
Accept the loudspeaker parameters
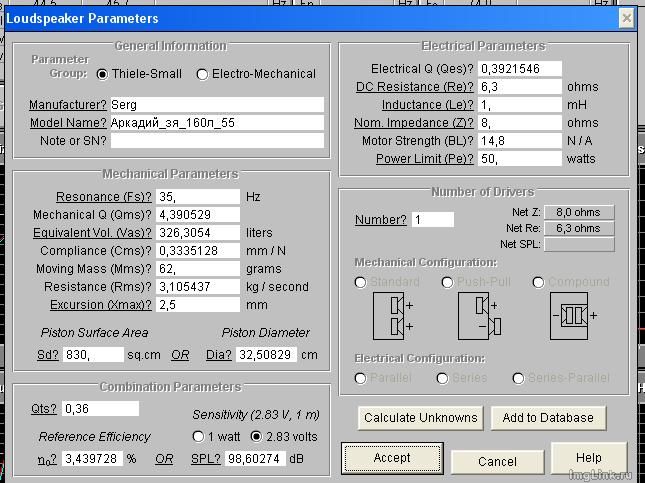coord(392,458)
